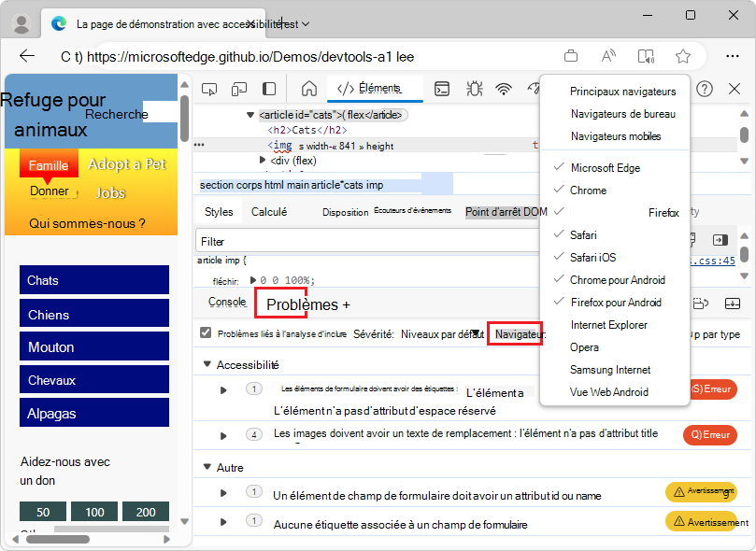Screen dimensions: 756x551
Task: Uncheck the third-party issues checkbox in Problèmes
Action: 206,333
